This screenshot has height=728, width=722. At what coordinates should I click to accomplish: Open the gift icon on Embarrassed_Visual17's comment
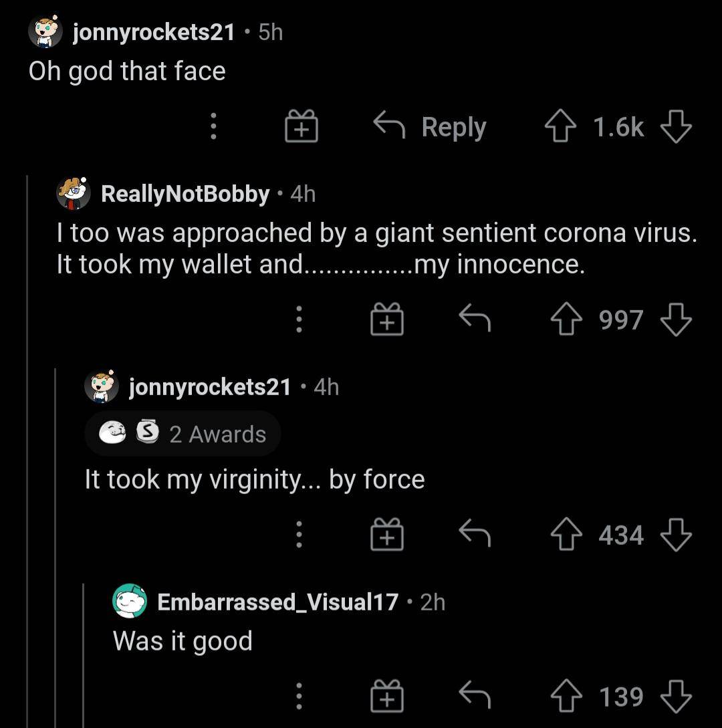tap(387, 697)
